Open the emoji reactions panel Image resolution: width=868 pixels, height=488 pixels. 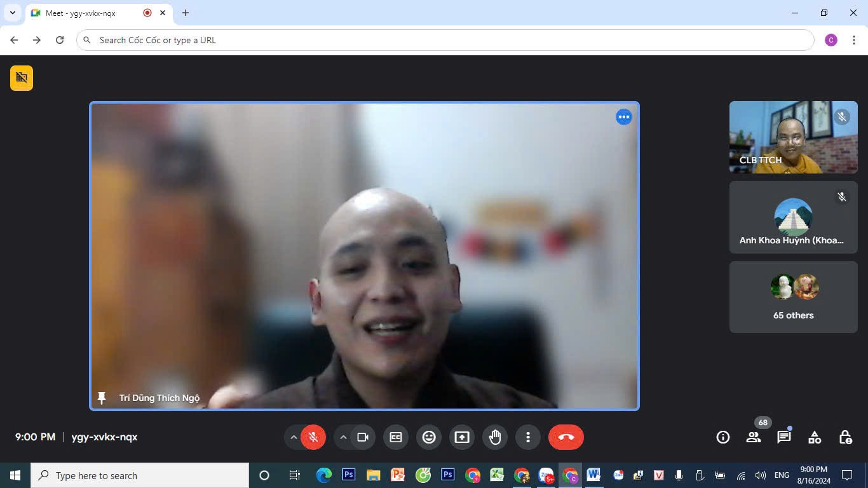point(429,437)
